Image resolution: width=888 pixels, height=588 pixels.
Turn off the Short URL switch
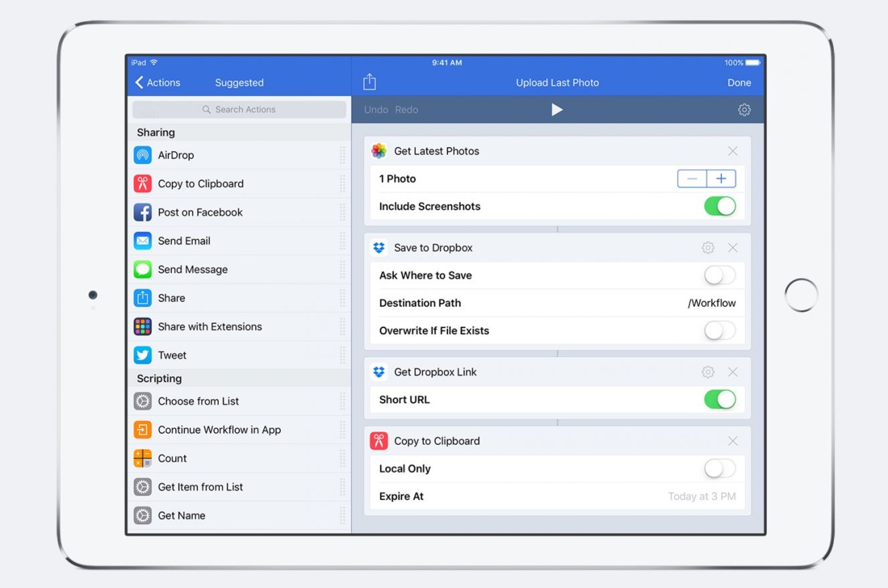720,400
